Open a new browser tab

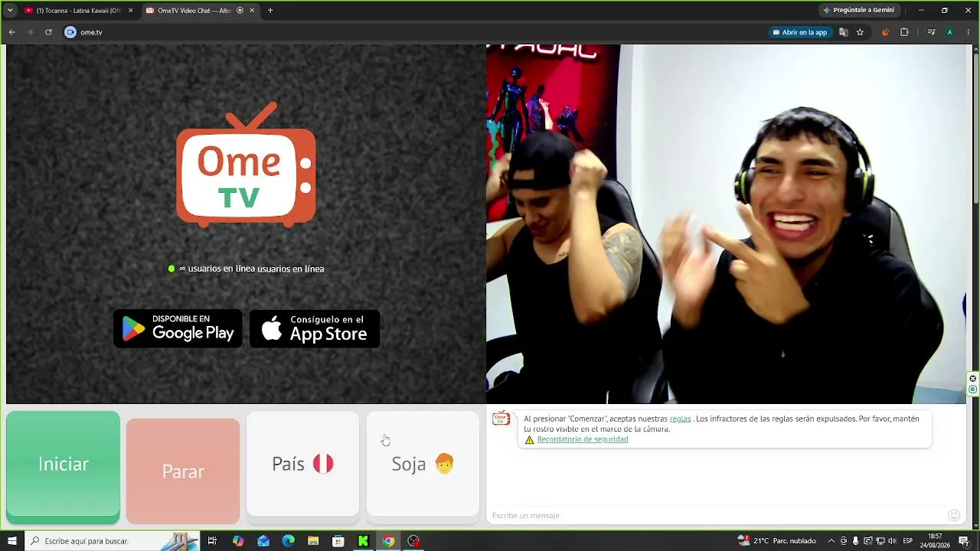point(270,11)
